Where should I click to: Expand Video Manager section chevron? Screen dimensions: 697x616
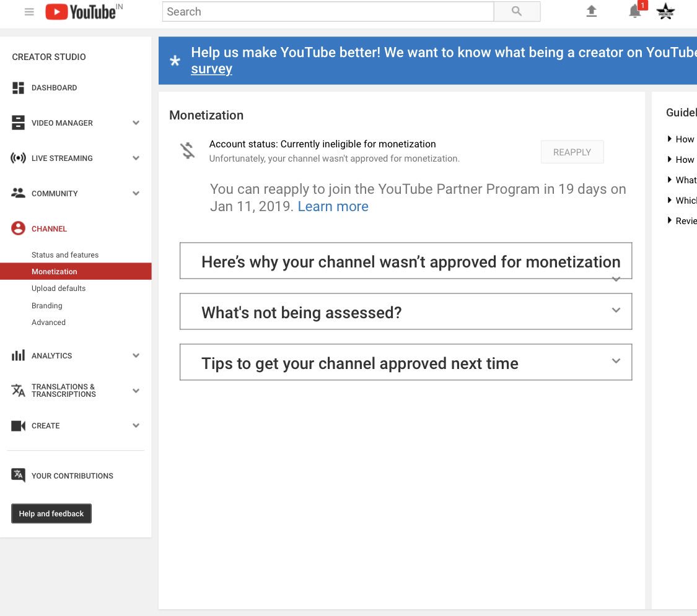point(136,123)
